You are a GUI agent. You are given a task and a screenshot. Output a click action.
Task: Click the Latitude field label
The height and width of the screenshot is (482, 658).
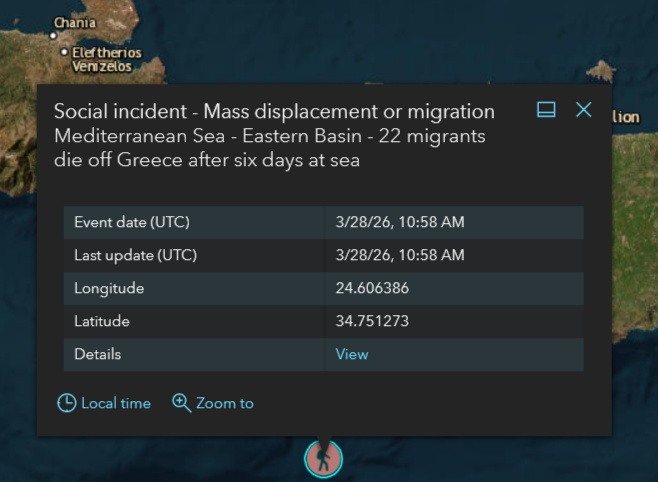(x=102, y=321)
